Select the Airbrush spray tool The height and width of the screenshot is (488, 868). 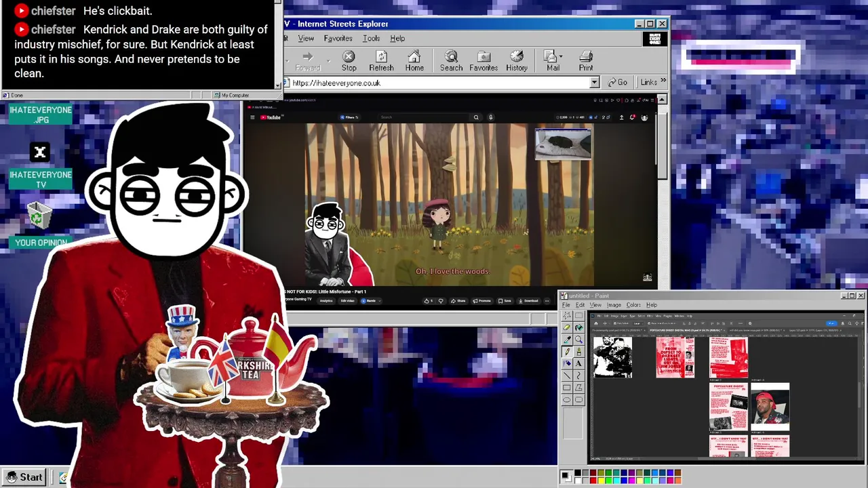click(x=567, y=363)
